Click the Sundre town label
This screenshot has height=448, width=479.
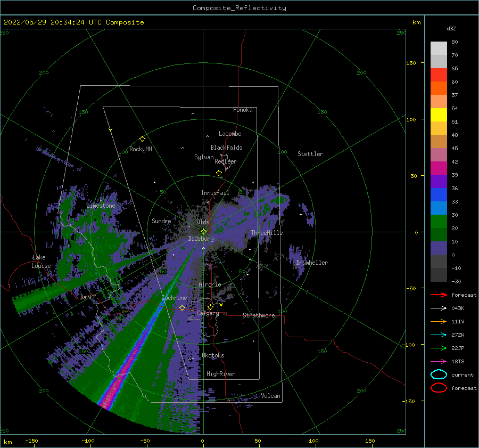161,221
